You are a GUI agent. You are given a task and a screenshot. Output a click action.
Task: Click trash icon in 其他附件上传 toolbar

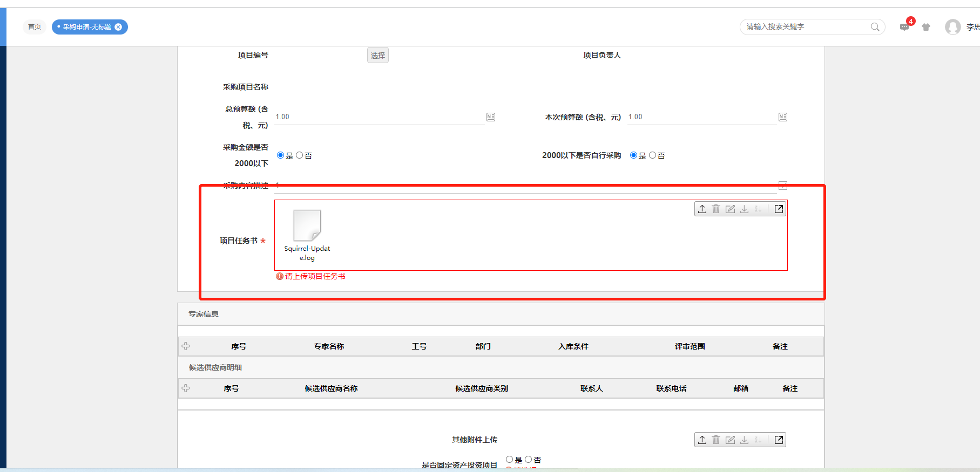coord(716,440)
